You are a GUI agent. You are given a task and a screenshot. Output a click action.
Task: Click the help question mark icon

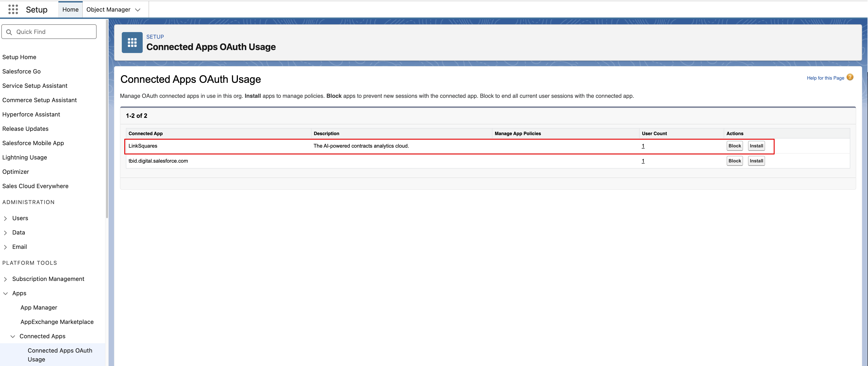pos(850,77)
